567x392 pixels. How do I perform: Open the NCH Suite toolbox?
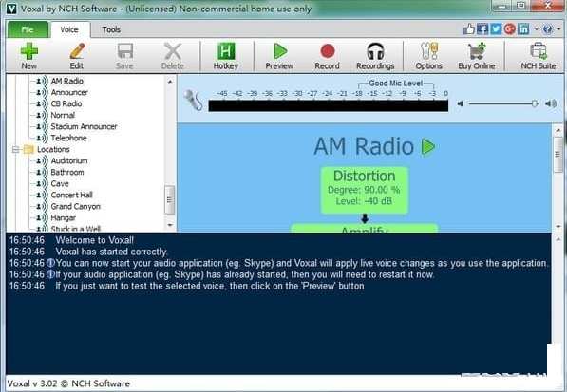click(x=539, y=56)
